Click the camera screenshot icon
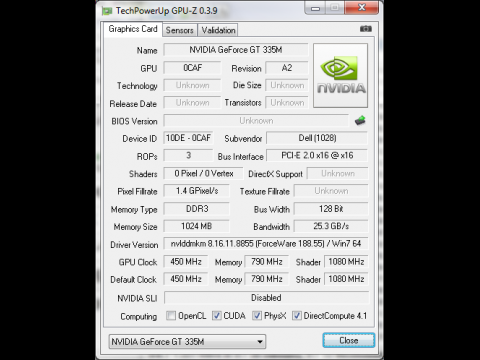 (366, 29)
